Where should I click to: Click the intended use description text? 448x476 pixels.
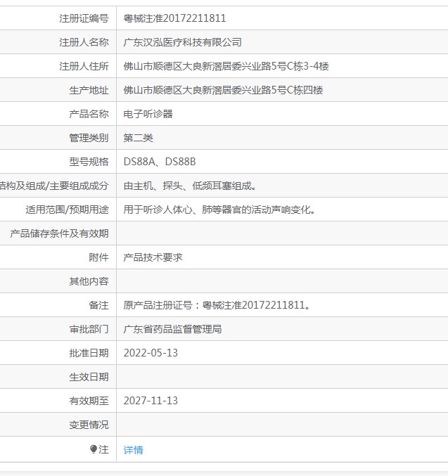point(219,210)
